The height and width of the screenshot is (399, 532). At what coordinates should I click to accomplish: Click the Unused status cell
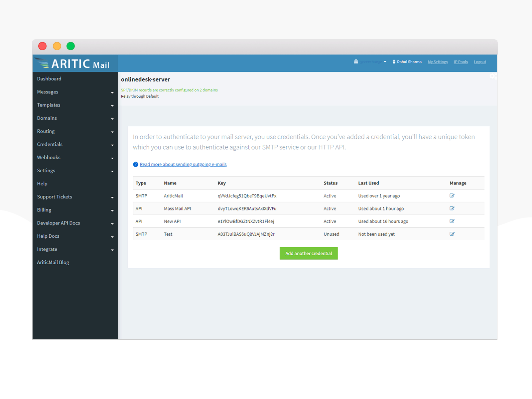[x=332, y=234]
